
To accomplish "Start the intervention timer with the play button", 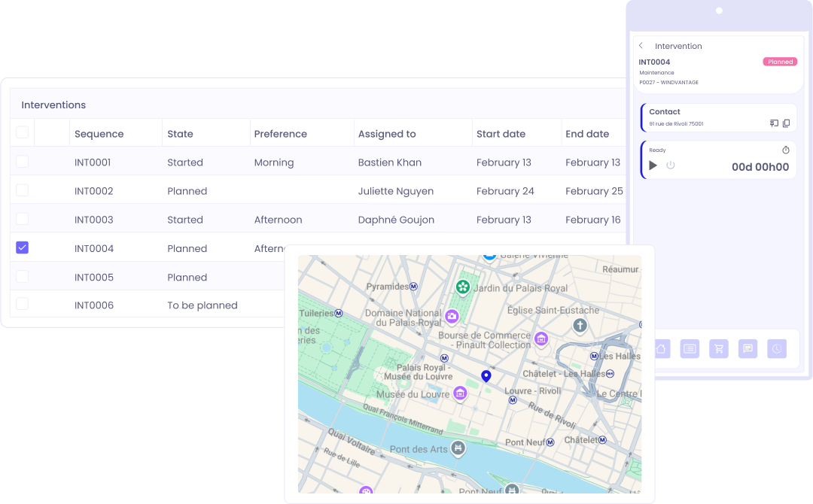I will tap(653, 165).
